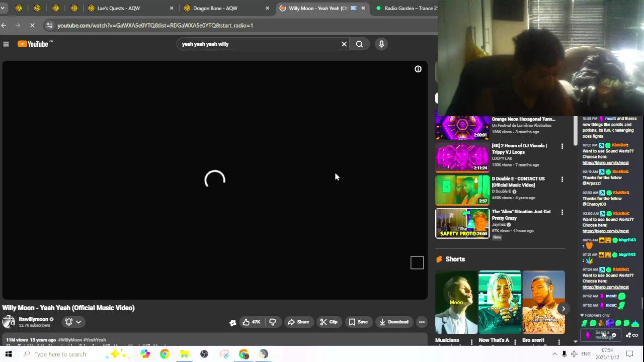Go back with the browser back arrow
The height and width of the screenshot is (362, 644).
tap(4, 25)
